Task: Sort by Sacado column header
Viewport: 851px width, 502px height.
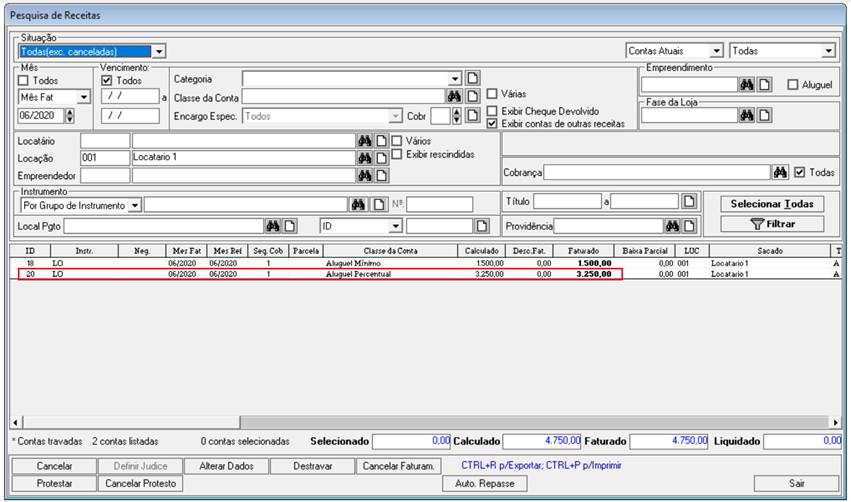Action: [770, 251]
